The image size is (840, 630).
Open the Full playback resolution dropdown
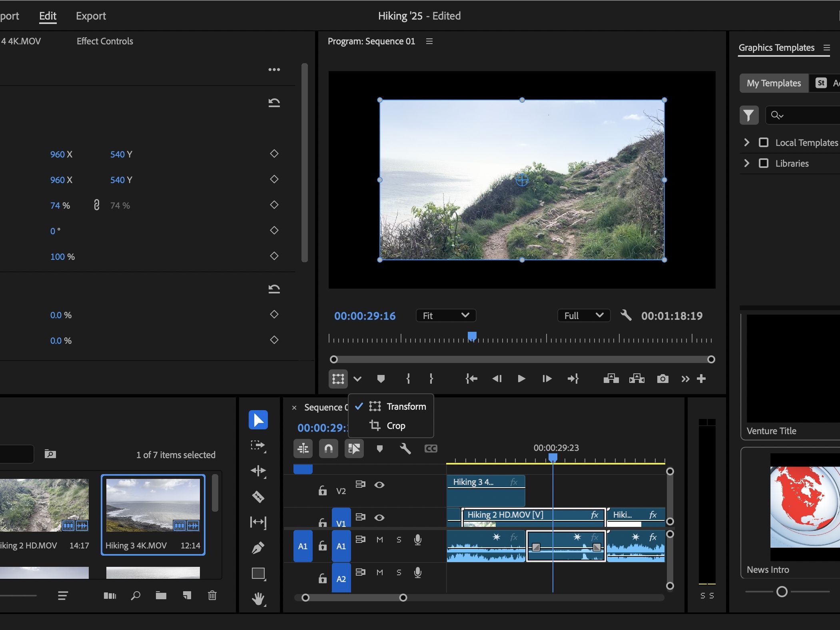coord(583,316)
